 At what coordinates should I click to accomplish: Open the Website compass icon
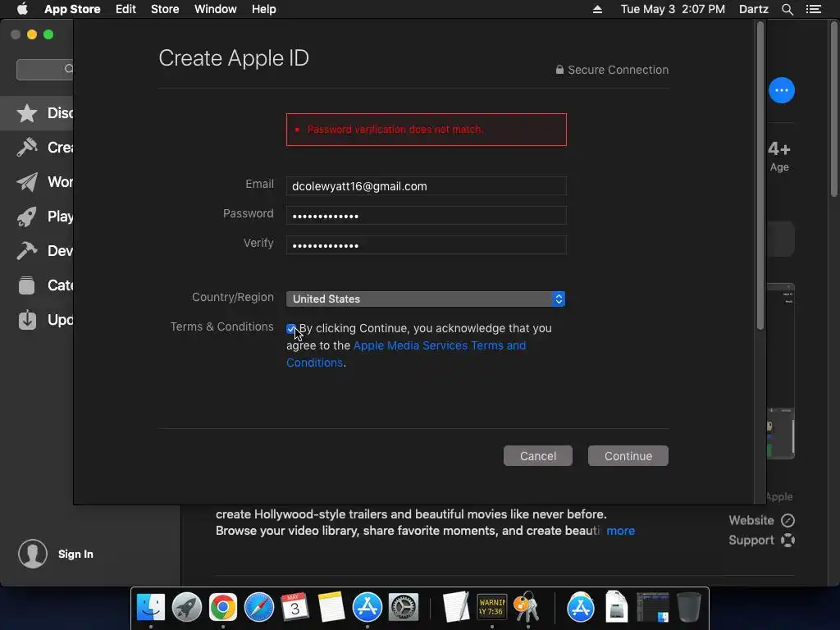coord(787,520)
